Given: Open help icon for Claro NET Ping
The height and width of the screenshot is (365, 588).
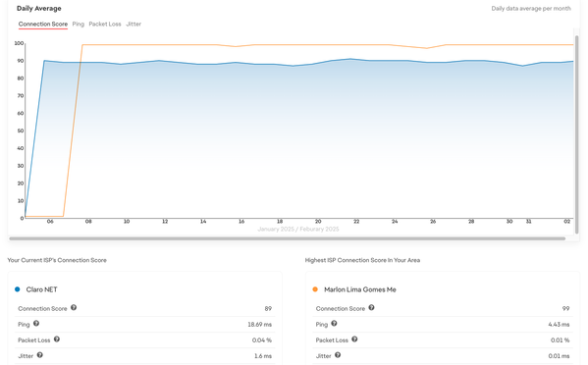Looking at the screenshot, I should pos(36,324).
